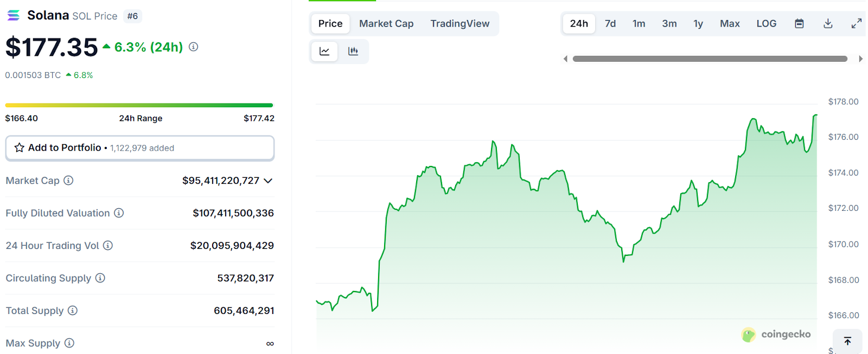Screen dimensions: 868x354
Task: Click the $20,095,904,429 trading volume value
Action: click(x=232, y=246)
